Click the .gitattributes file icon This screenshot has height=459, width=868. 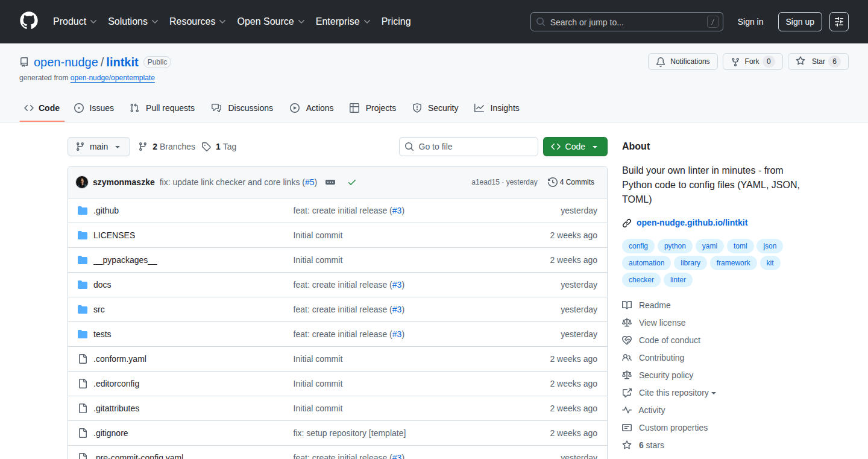83,408
